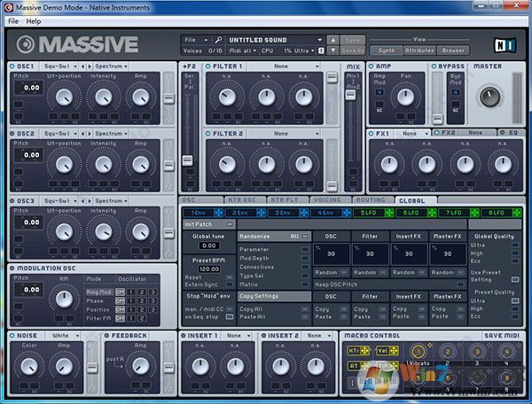Toggle the Noise section power button
This screenshot has height=404, width=532.
[x=12, y=336]
